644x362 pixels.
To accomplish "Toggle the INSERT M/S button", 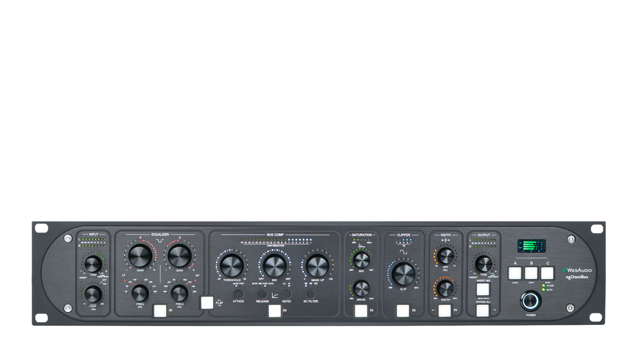I will coord(483,290).
